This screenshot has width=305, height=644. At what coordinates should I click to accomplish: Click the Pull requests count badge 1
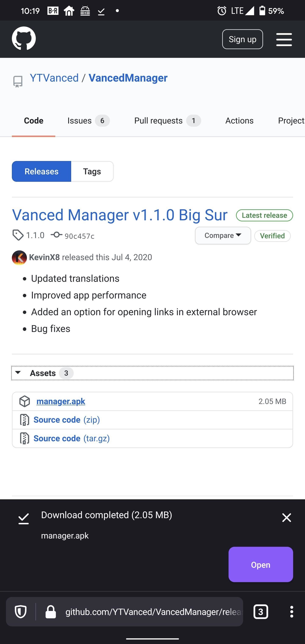tap(194, 121)
